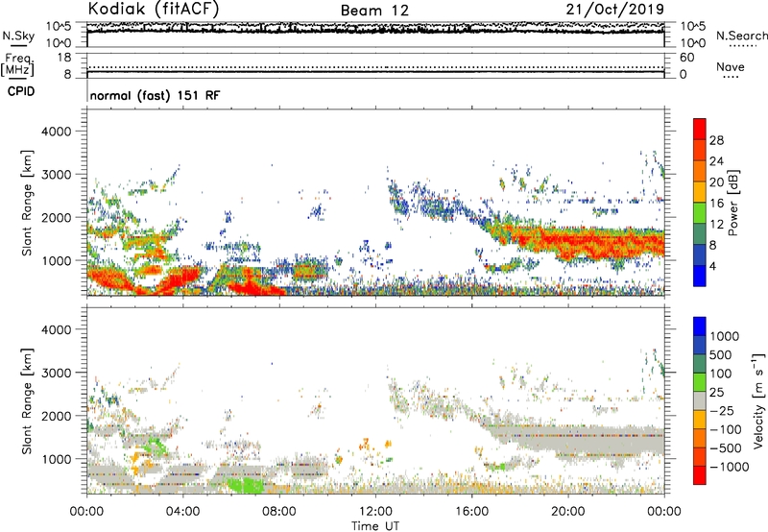Click the "Beam 12" heading

point(374,11)
